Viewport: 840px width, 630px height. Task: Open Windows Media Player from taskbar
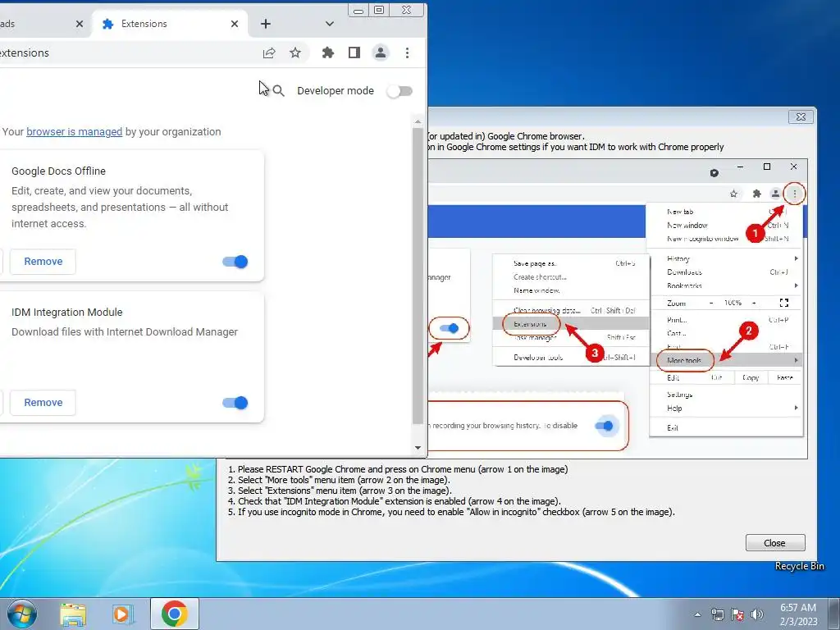pyautogui.click(x=123, y=614)
